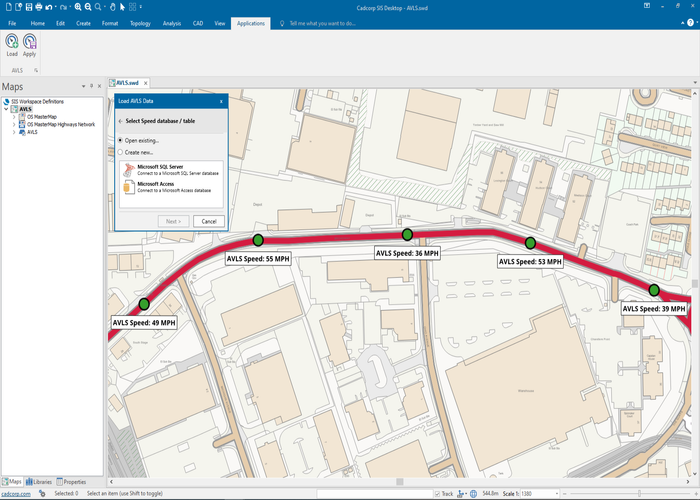Open the Topology ribbon tab
This screenshot has height=500, width=700.
tap(140, 22)
